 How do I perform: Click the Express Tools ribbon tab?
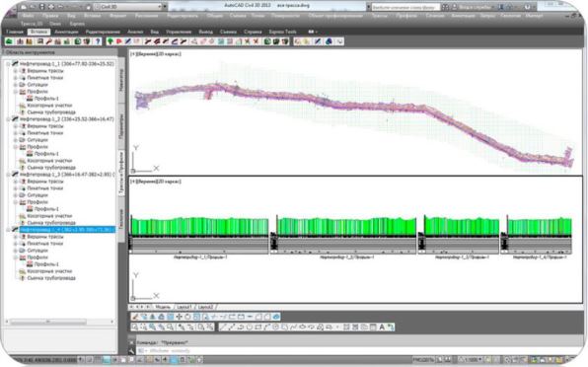coord(283,32)
